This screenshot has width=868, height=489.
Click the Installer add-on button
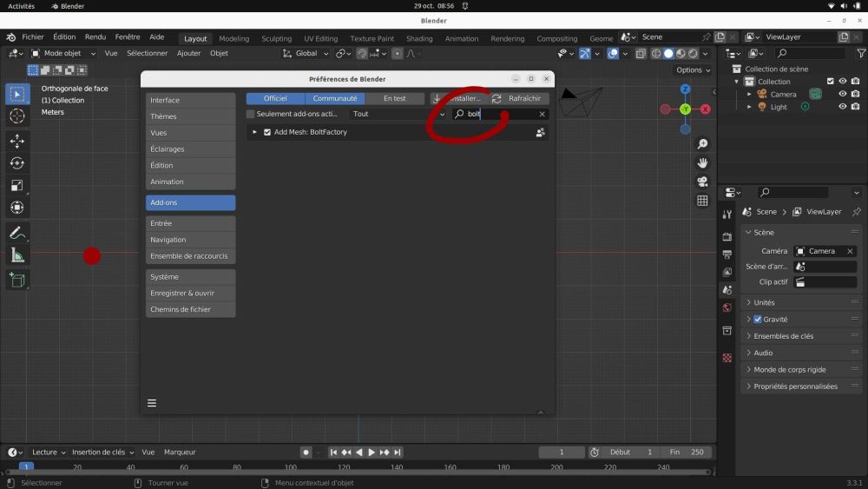coord(457,98)
